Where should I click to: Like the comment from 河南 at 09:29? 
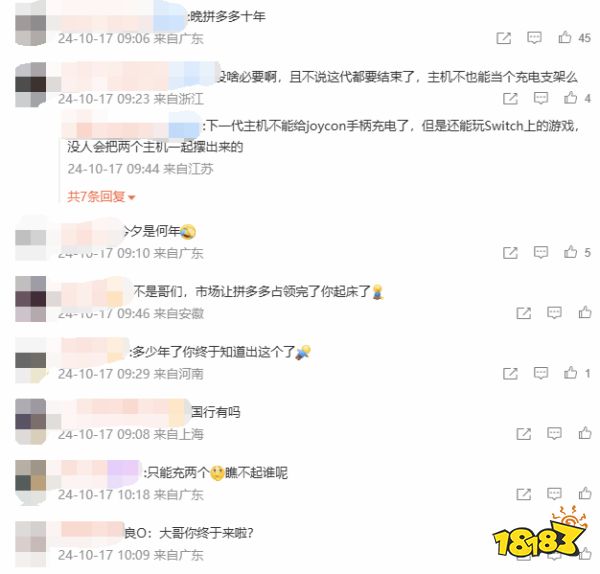click(571, 373)
